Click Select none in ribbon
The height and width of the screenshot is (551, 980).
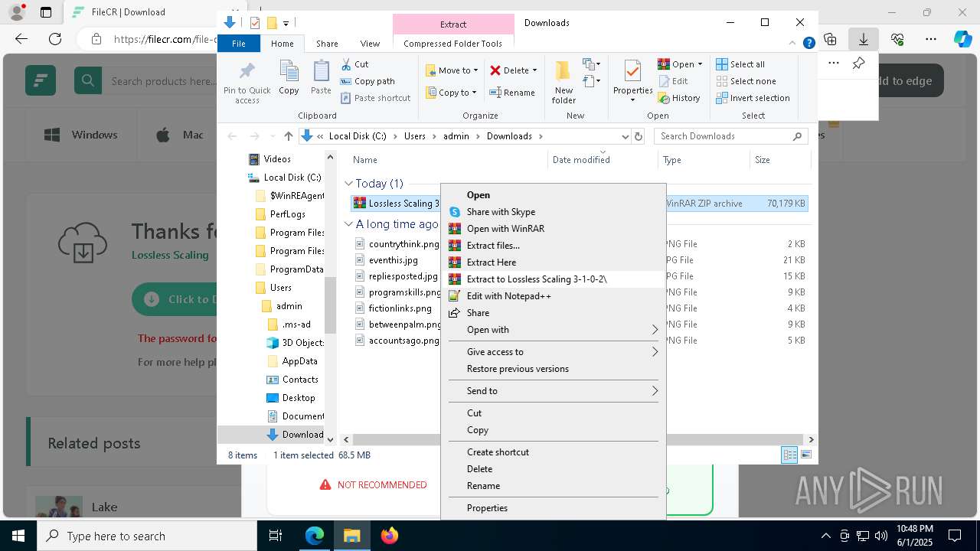click(746, 81)
